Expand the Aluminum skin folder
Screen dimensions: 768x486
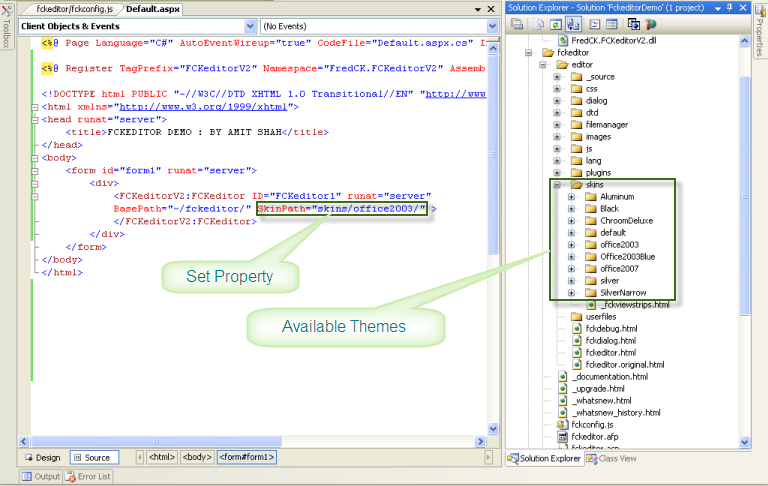[571, 197]
